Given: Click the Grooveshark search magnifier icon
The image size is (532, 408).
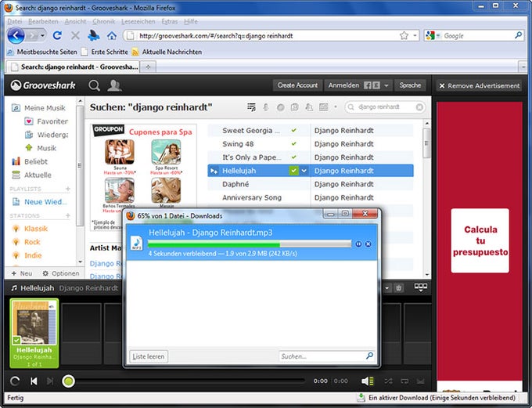Looking at the screenshot, I should point(95,85).
